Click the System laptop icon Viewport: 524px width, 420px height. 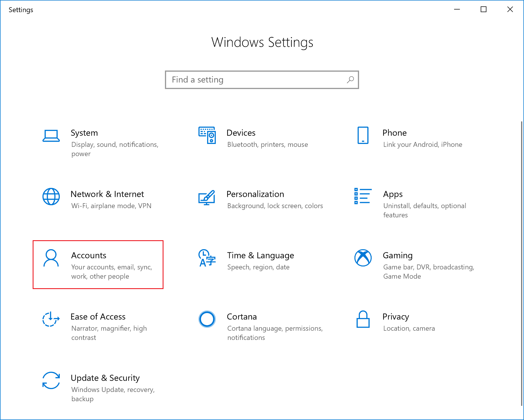[x=51, y=136]
